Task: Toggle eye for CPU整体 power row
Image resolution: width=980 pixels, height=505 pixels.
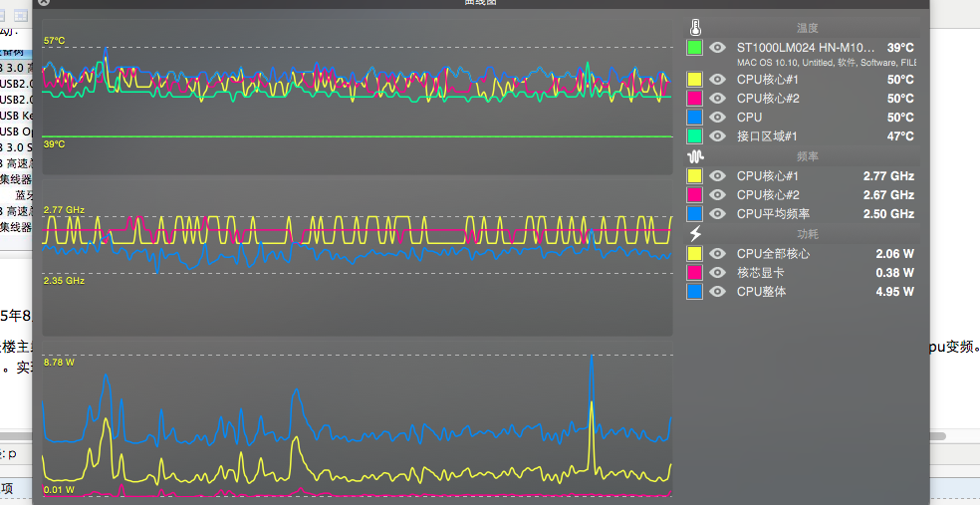Action: [717, 291]
